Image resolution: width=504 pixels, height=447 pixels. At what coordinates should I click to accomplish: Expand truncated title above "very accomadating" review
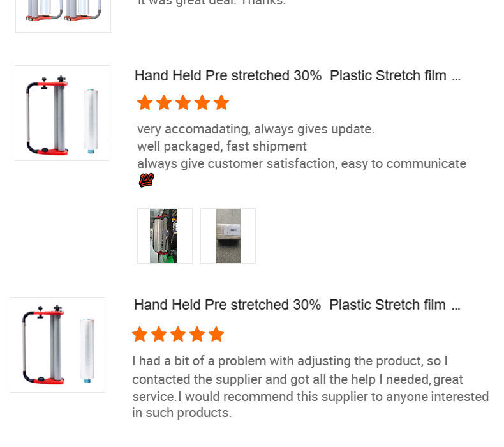pyautogui.click(x=456, y=77)
